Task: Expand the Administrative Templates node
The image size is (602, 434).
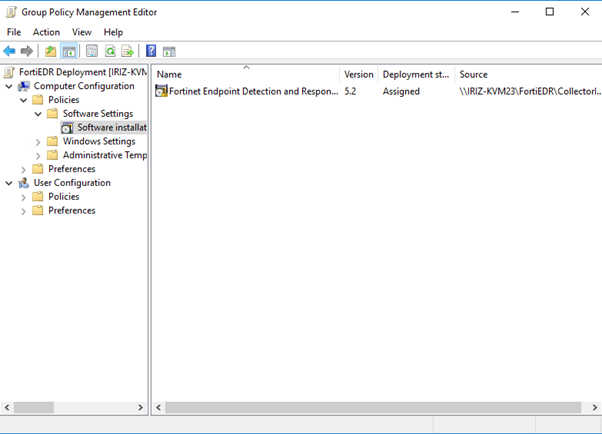Action: (38, 156)
